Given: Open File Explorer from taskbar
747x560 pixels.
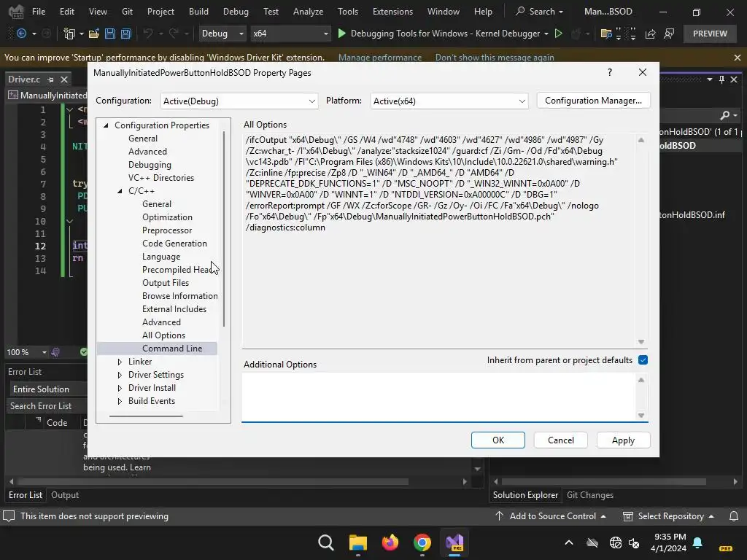Looking at the screenshot, I should point(358,542).
